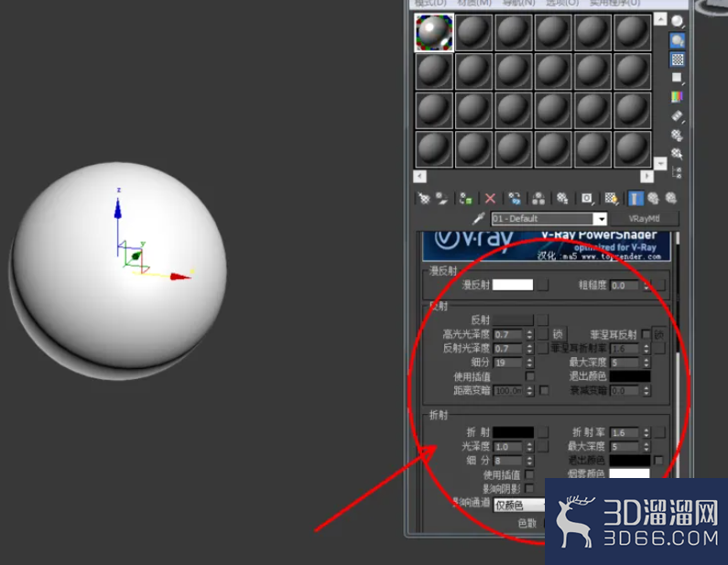The image size is (728, 565).
Task: Toggle checkbox beside refraction 退出颜色 swatch
Action: [658, 460]
